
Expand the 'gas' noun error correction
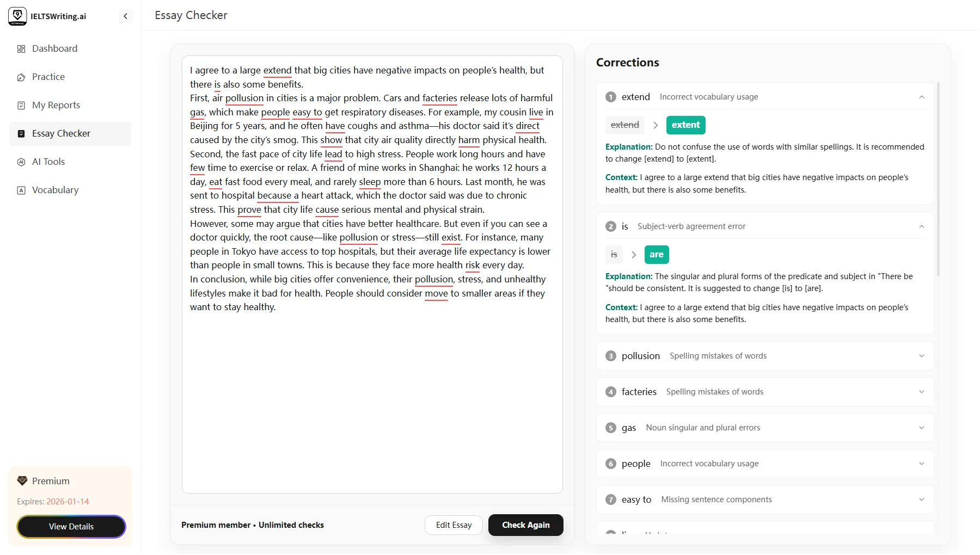point(921,428)
